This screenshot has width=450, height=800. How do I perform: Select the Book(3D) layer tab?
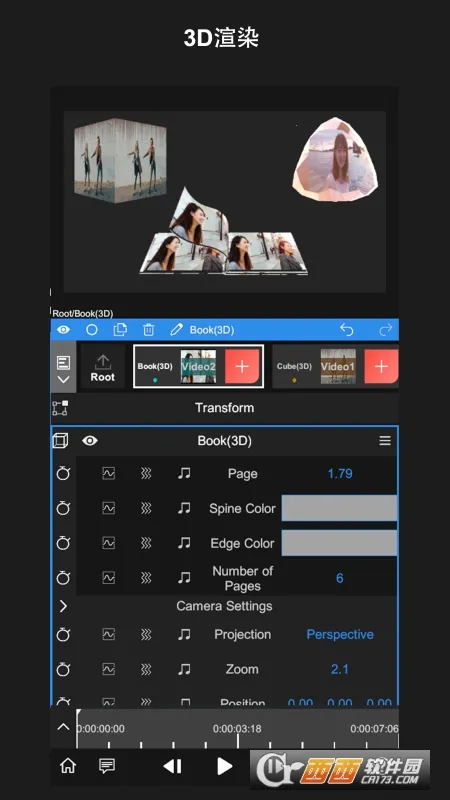(x=155, y=366)
